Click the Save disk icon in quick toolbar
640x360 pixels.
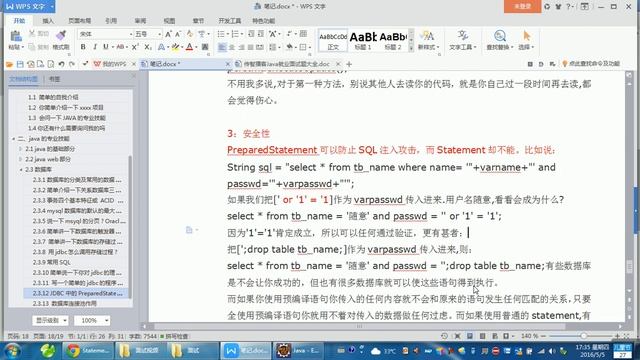pyautogui.click(x=20, y=64)
